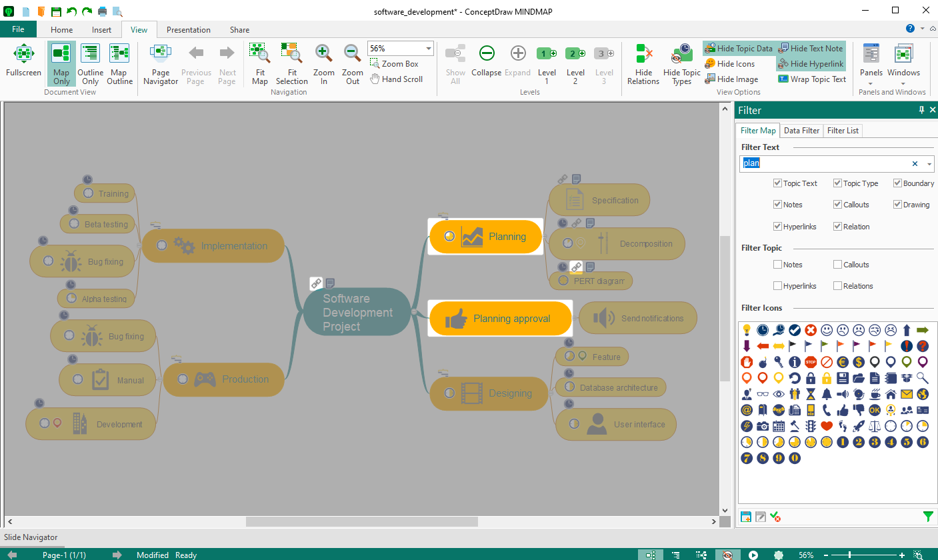938x560 pixels.
Task: Select the dollar sign filter icon
Action: (859, 362)
